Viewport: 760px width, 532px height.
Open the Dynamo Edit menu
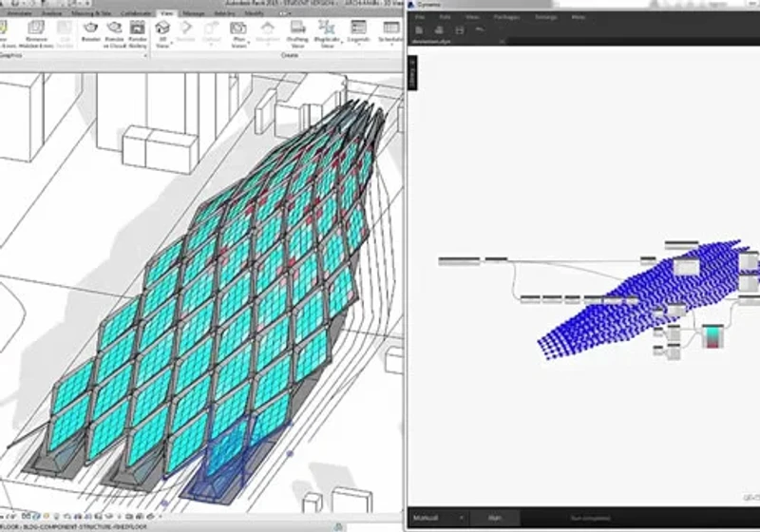click(x=445, y=17)
